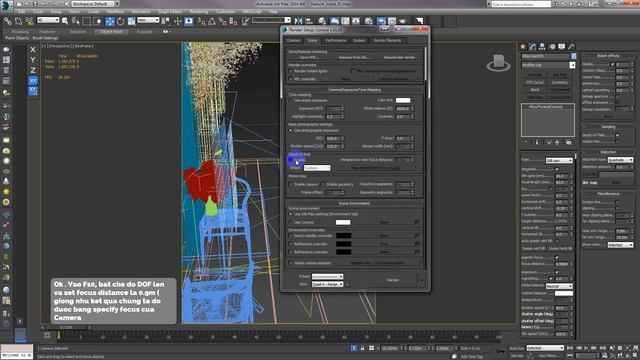640x360 pixels.
Task: Click the F-stop spinner field
Action: click(x=403, y=138)
